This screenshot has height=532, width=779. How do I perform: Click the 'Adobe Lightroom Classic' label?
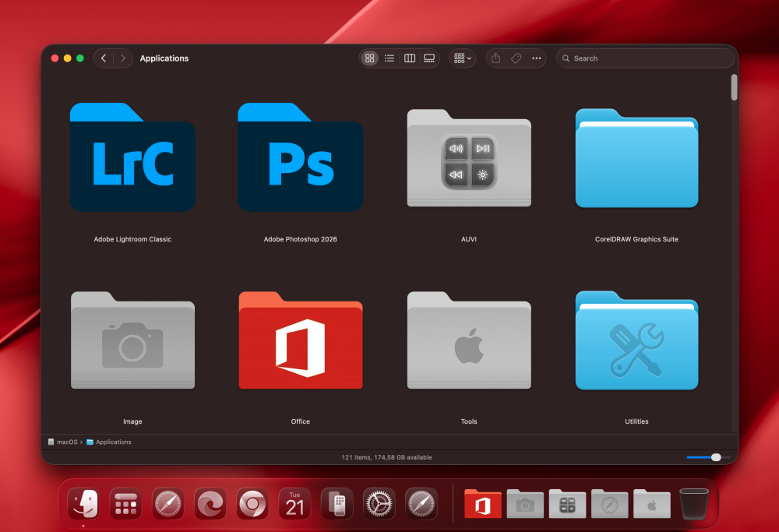pos(132,239)
